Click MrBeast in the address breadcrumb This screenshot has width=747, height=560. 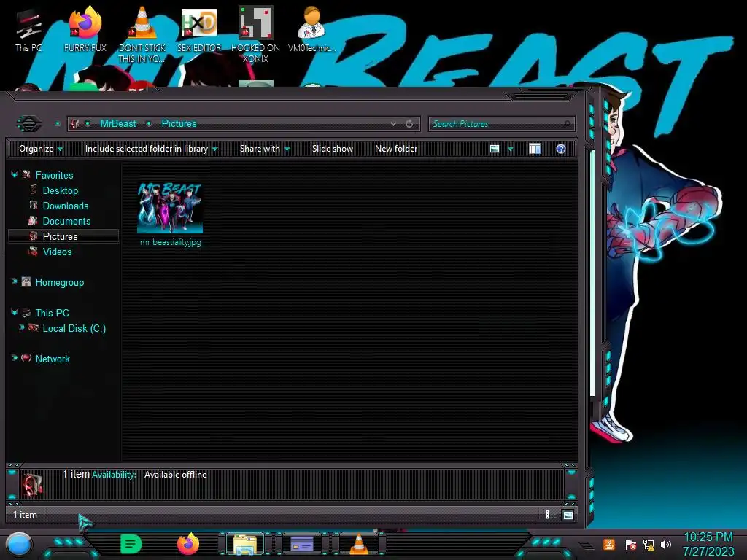click(118, 124)
